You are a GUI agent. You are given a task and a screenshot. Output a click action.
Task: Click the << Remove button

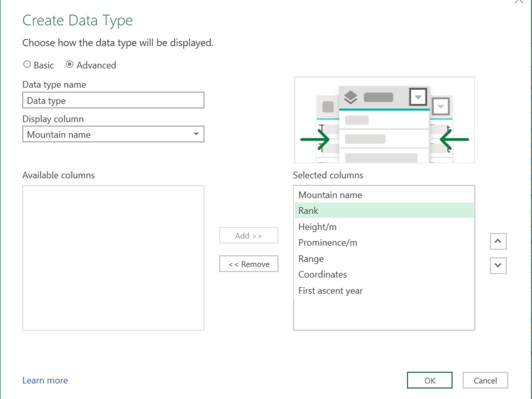tap(248, 264)
